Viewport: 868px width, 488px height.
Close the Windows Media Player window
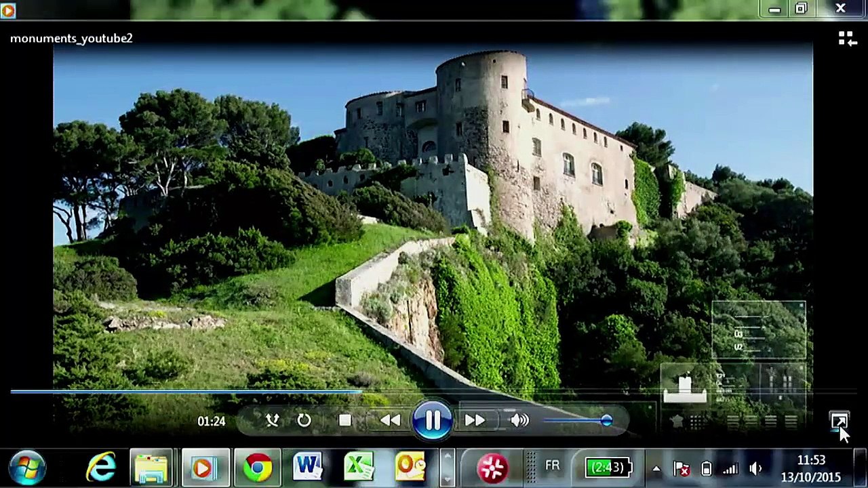point(840,9)
